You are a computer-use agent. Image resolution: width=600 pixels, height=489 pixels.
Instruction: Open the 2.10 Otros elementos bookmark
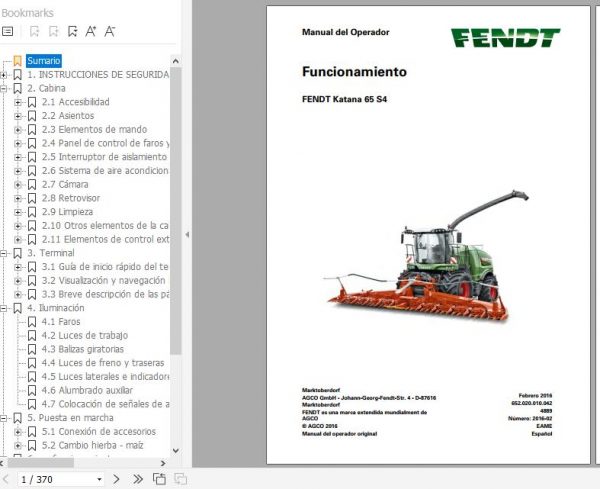105,226
